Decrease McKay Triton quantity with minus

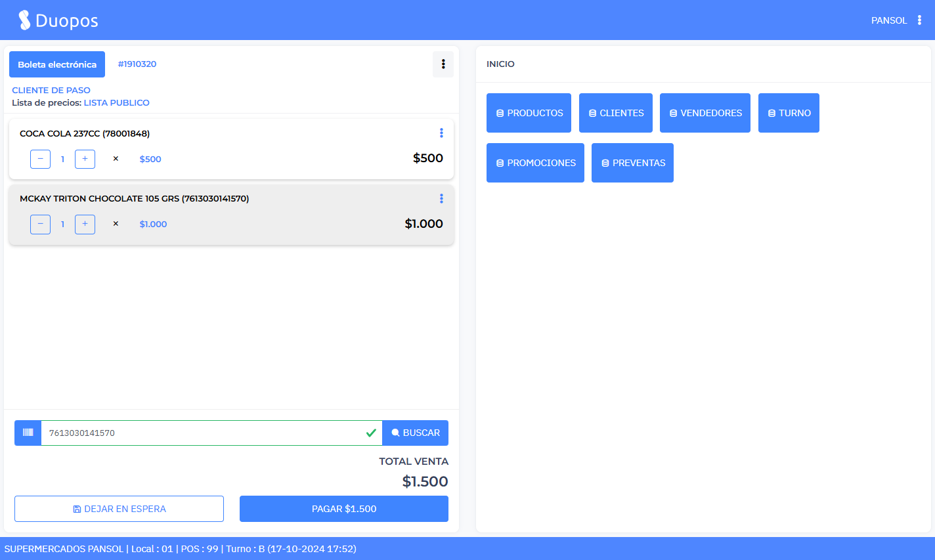40,224
